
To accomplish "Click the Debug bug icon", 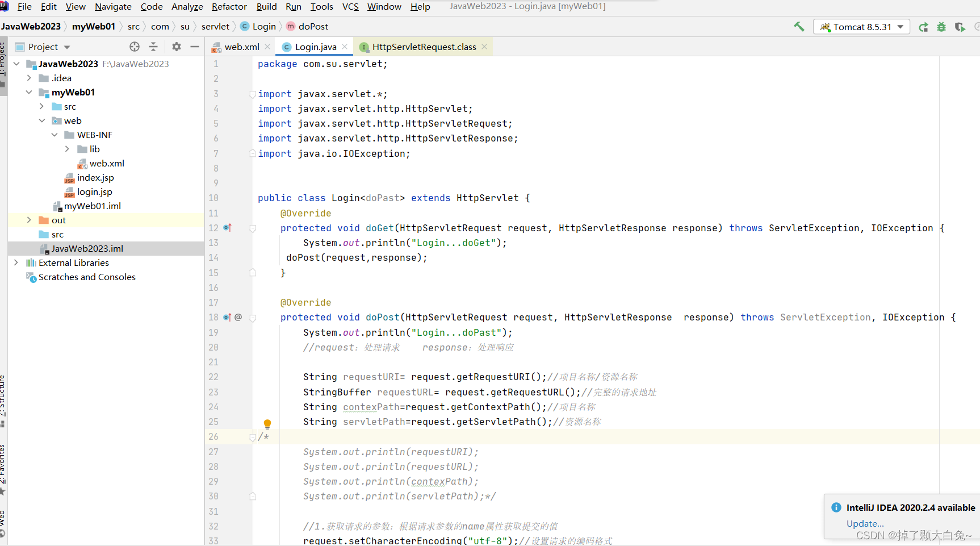I will click(x=941, y=27).
